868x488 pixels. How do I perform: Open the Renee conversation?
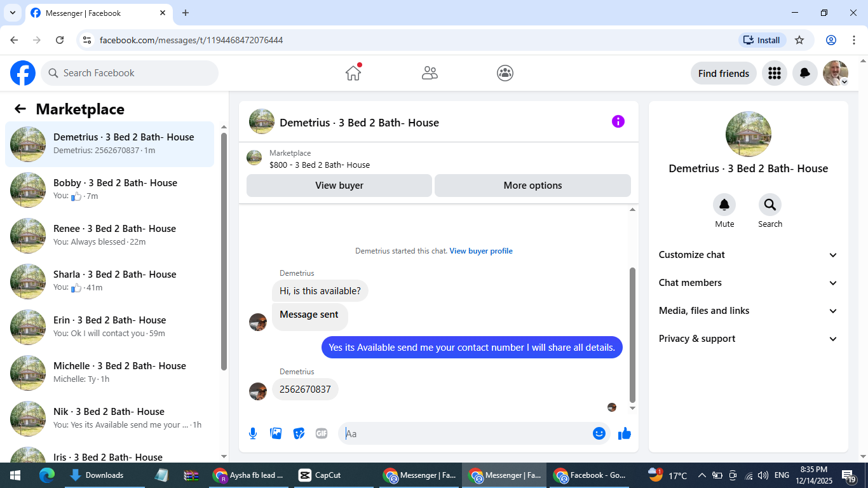coord(109,236)
